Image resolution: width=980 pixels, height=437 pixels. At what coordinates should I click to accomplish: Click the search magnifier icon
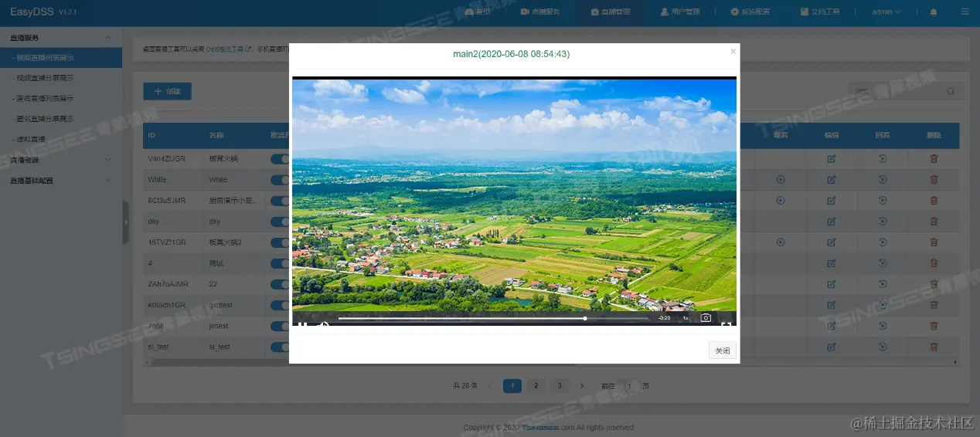tap(951, 91)
